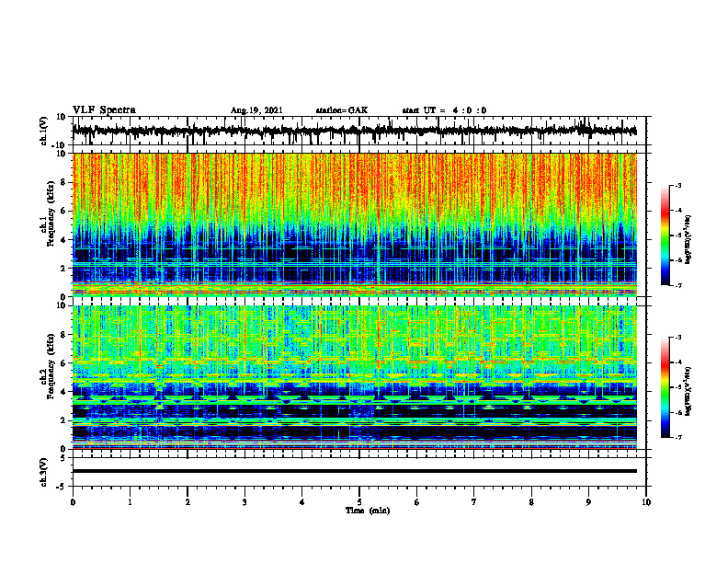Image resolution: width=728 pixels, height=563 pixels.
Task: Click the ch.2 "Frequency (kHz)" axis label
Action: point(51,366)
